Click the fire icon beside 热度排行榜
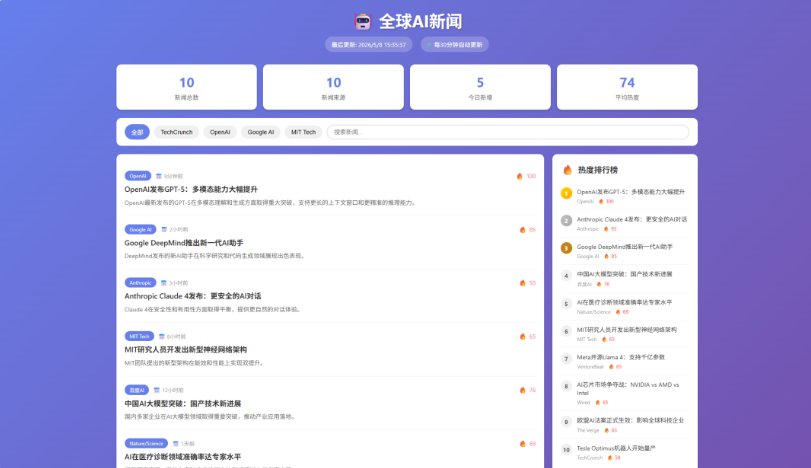Viewport: 811px width, 468px height. pyautogui.click(x=567, y=170)
